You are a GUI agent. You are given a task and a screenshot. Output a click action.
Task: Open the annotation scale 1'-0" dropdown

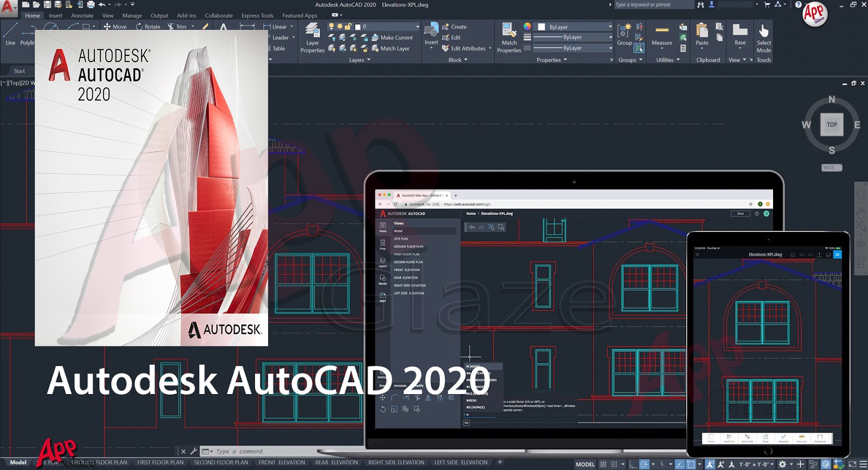click(757, 464)
